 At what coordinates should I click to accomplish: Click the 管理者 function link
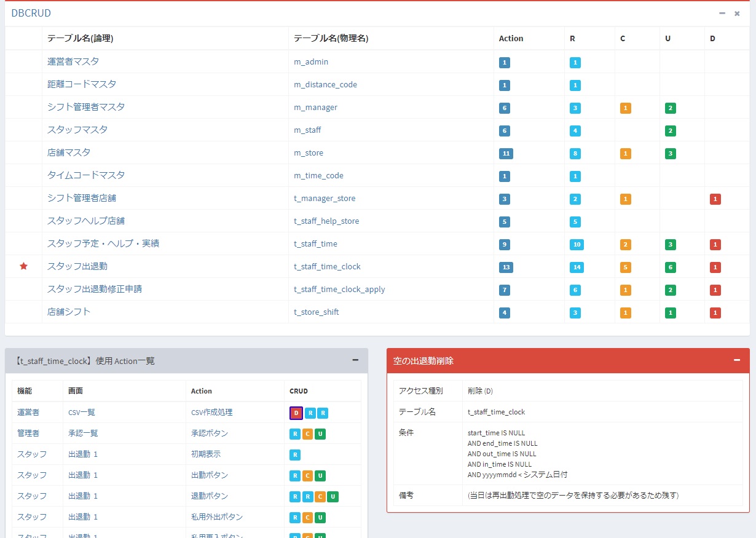(x=28, y=433)
